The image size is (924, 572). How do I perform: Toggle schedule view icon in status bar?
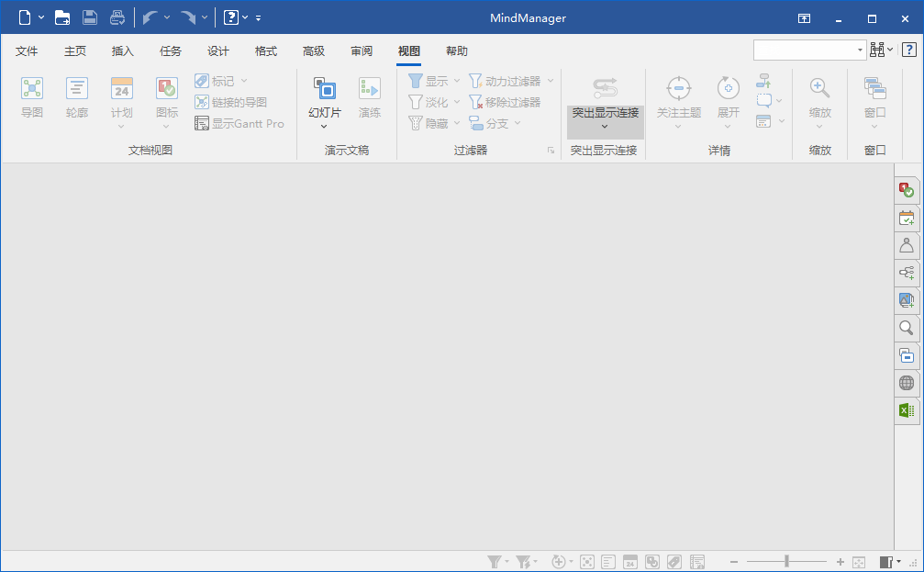pos(630,562)
